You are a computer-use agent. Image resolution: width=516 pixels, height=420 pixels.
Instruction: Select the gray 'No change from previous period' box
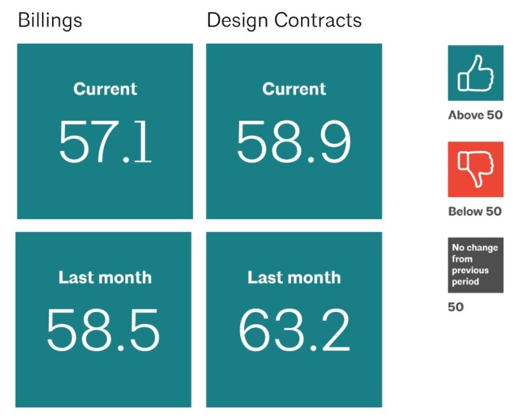point(475,265)
